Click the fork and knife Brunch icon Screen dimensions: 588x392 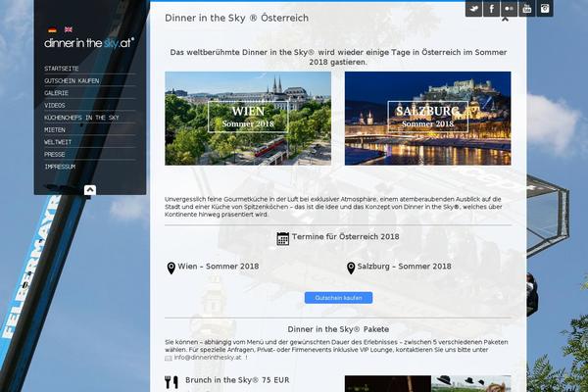[171, 382]
